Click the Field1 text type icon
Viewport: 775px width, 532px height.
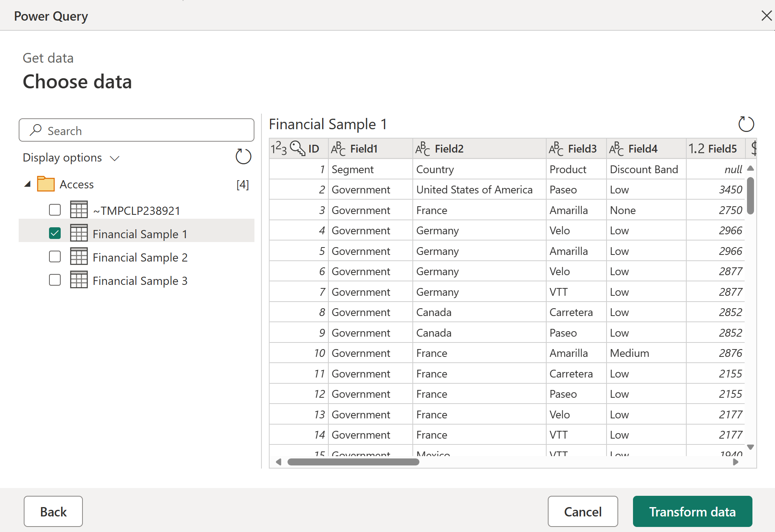click(338, 149)
